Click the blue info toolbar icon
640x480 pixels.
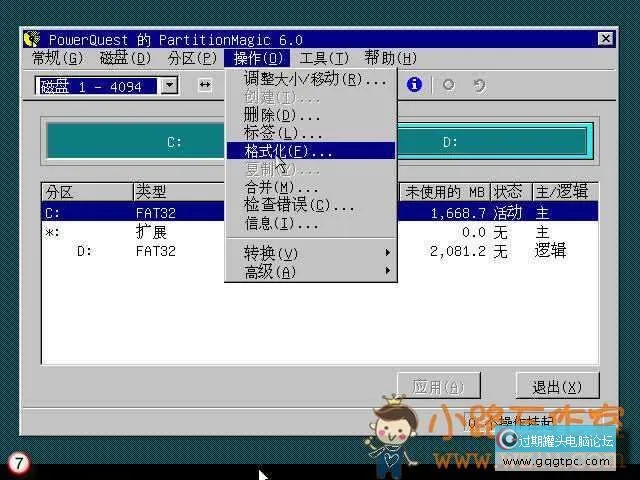click(x=414, y=84)
